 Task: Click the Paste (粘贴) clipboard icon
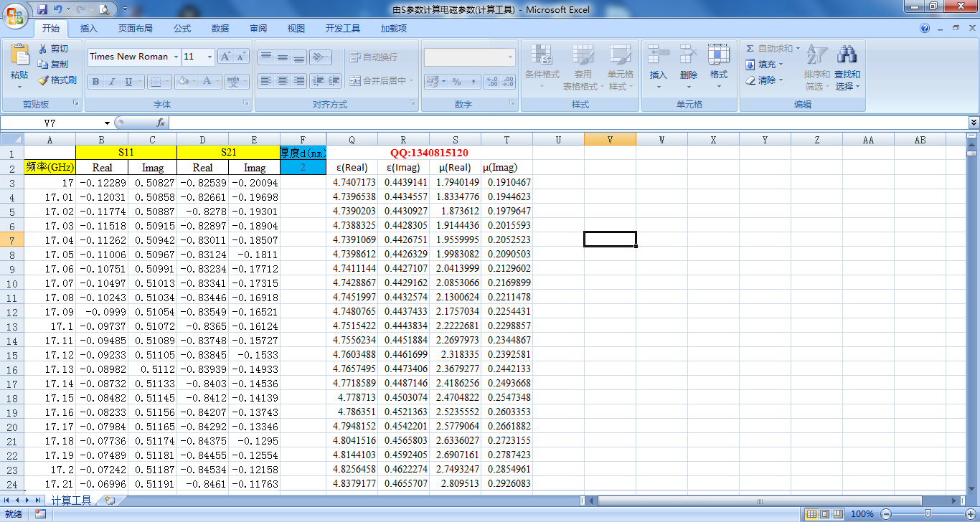coord(19,55)
